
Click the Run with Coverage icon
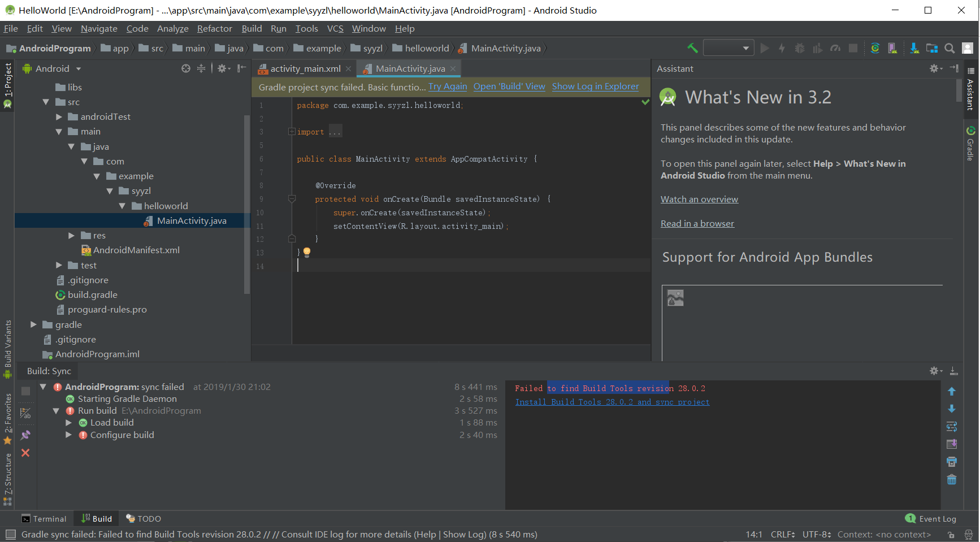tap(817, 48)
